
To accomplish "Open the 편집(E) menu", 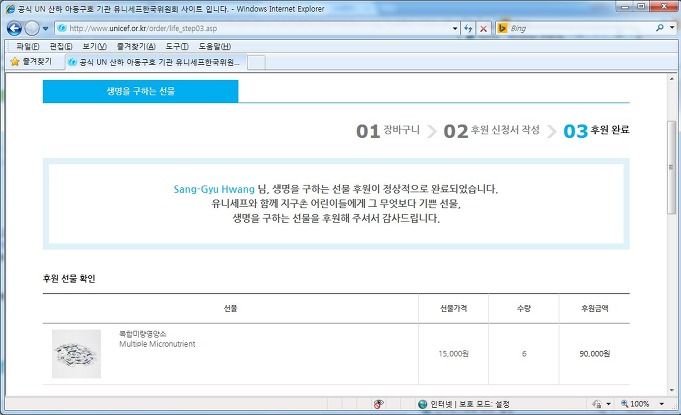I will pyautogui.click(x=61, y=46).
